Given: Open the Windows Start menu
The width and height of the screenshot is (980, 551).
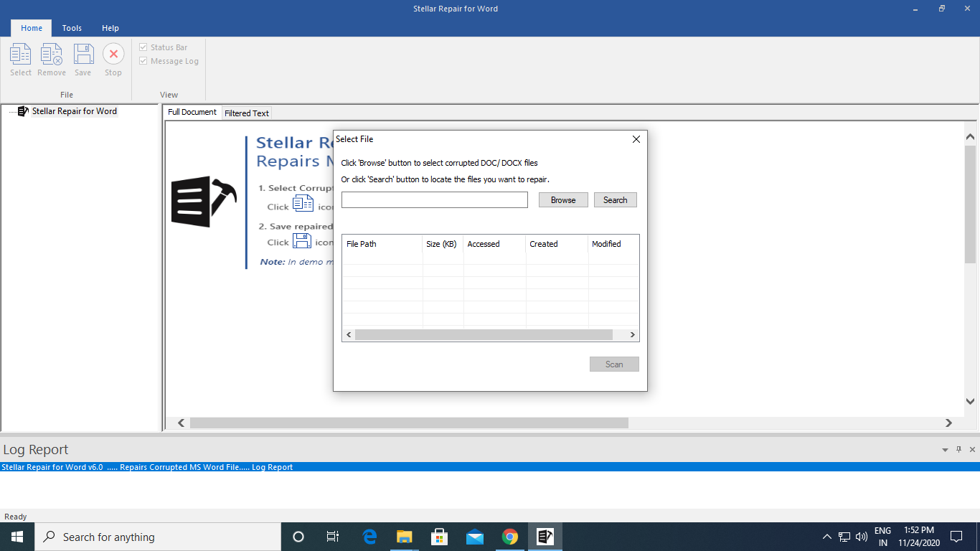Looking at the screenshot, I should pos(17,537).
